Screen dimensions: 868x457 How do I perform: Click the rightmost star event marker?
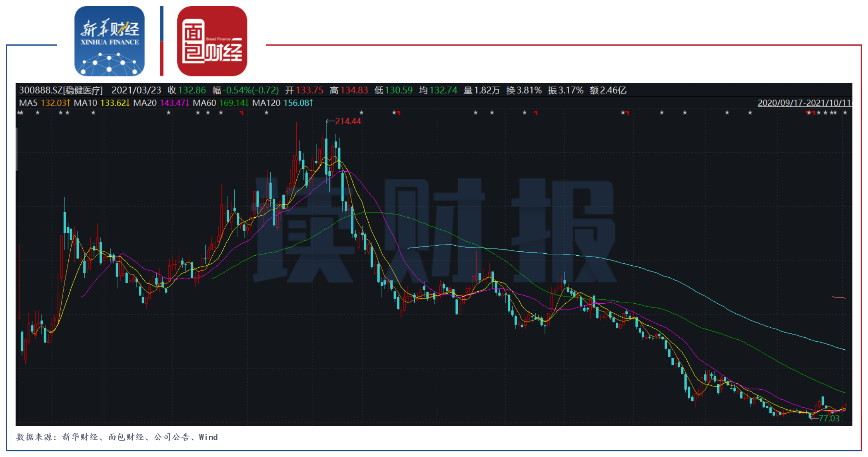point(845,113)
